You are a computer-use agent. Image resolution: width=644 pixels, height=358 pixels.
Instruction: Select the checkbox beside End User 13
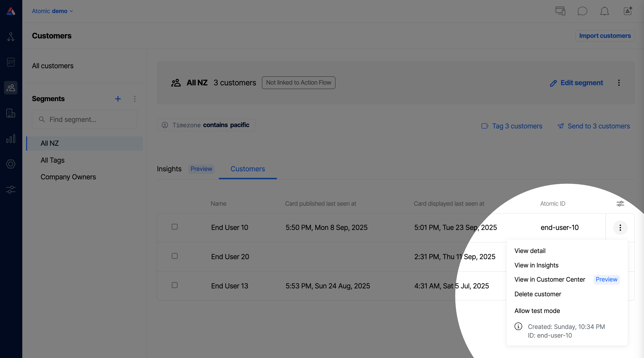point(174,285)
